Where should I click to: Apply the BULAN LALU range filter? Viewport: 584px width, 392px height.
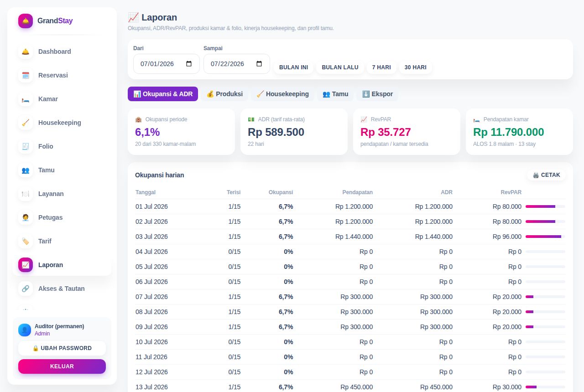(340, 67)
